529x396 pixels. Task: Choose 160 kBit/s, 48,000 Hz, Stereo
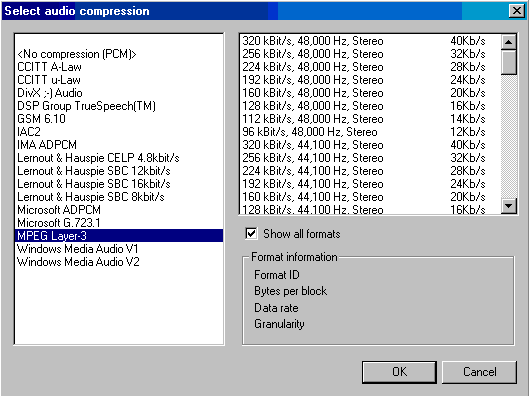[x=370, y=93]
